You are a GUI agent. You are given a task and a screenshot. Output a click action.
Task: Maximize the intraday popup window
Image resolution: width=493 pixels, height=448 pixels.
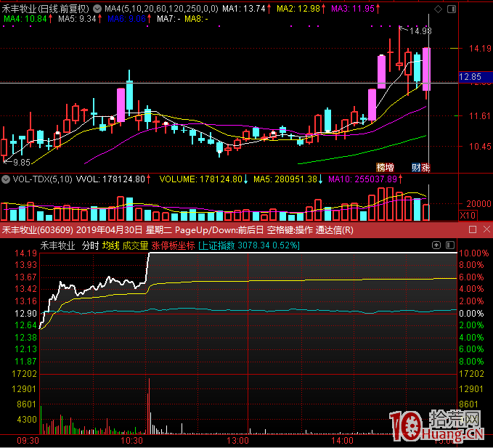click(x=472, y=229)
